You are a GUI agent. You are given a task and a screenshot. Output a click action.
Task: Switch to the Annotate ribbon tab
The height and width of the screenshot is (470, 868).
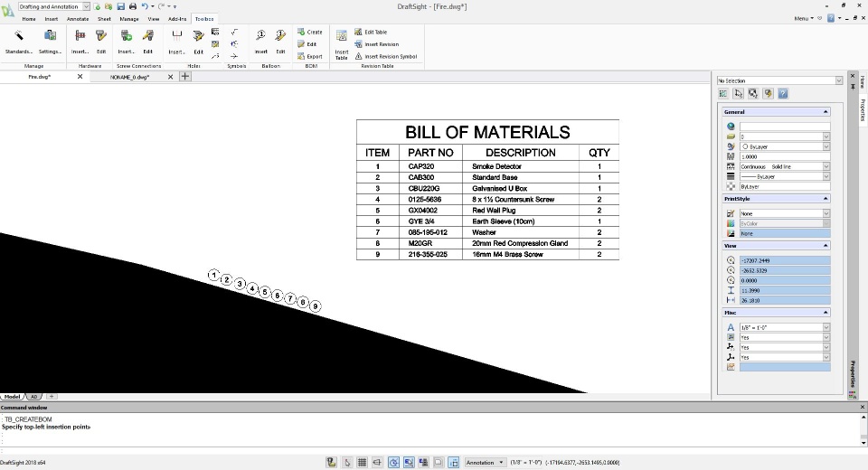pyautogui.click(x=78, y=19)
